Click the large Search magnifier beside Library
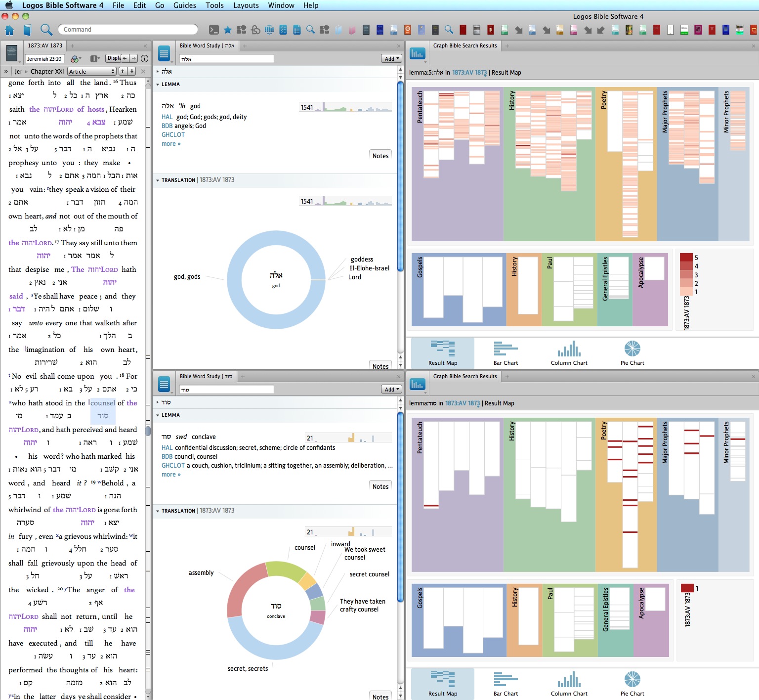Screen dimensions: 759x700 [x=46, y=30]
